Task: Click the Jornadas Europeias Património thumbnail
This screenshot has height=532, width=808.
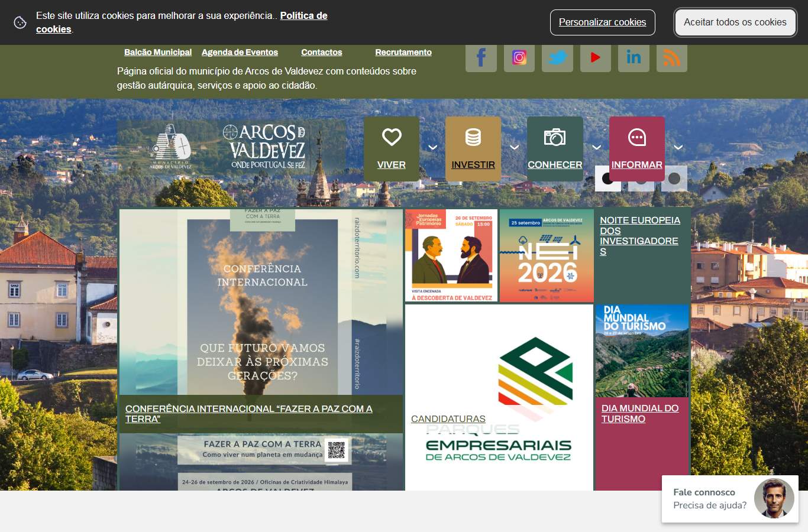Action: click(x=451, y=255)
